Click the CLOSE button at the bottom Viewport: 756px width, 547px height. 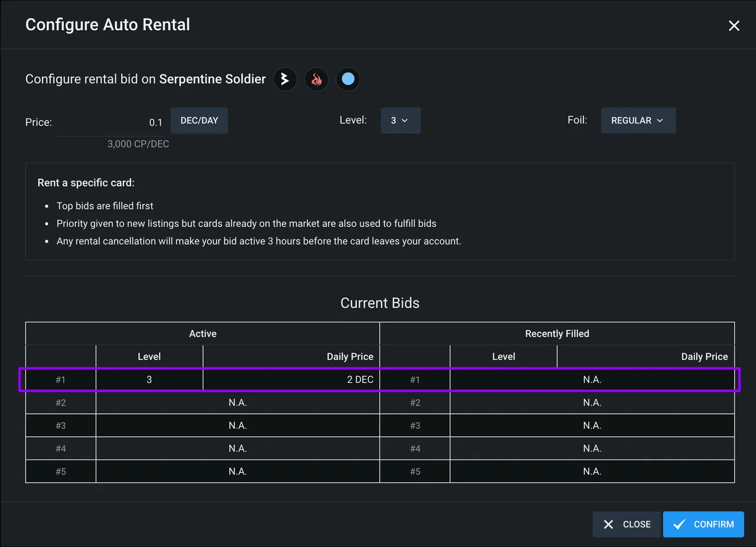[627, 525]
